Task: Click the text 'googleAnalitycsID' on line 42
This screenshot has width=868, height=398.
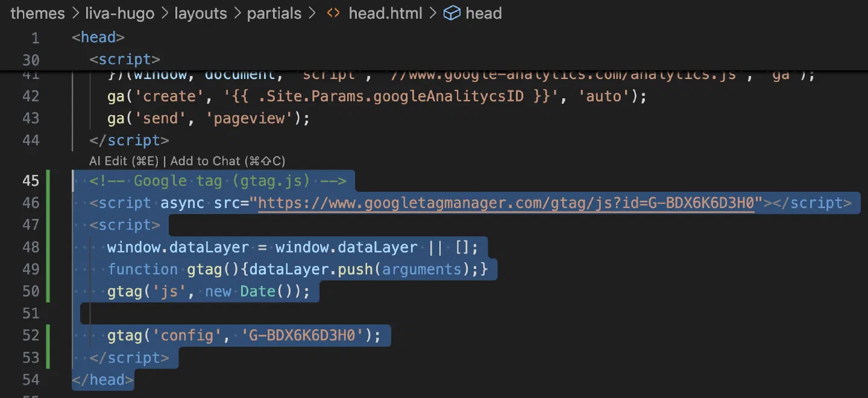Action: click(448, 96)
